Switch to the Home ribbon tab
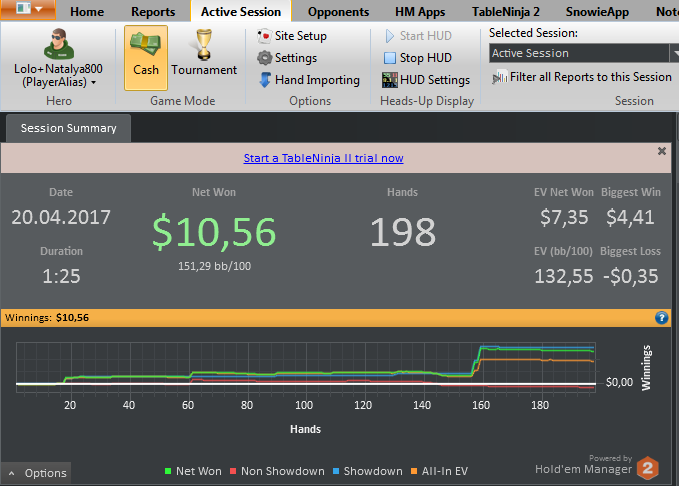679x486 pixels. click(87, 12)
